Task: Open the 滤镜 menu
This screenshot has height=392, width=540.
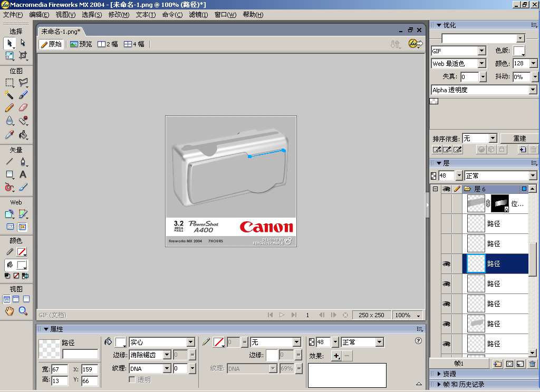Action: coord(198,14)
